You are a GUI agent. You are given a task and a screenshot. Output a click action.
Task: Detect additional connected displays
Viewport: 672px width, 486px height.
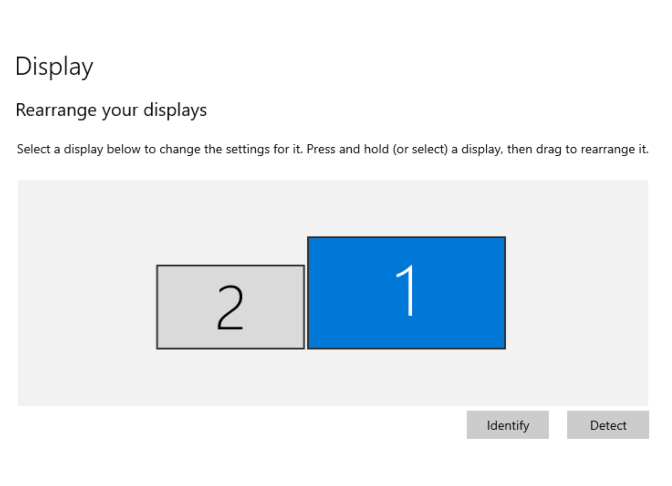[x=608, y=425]
